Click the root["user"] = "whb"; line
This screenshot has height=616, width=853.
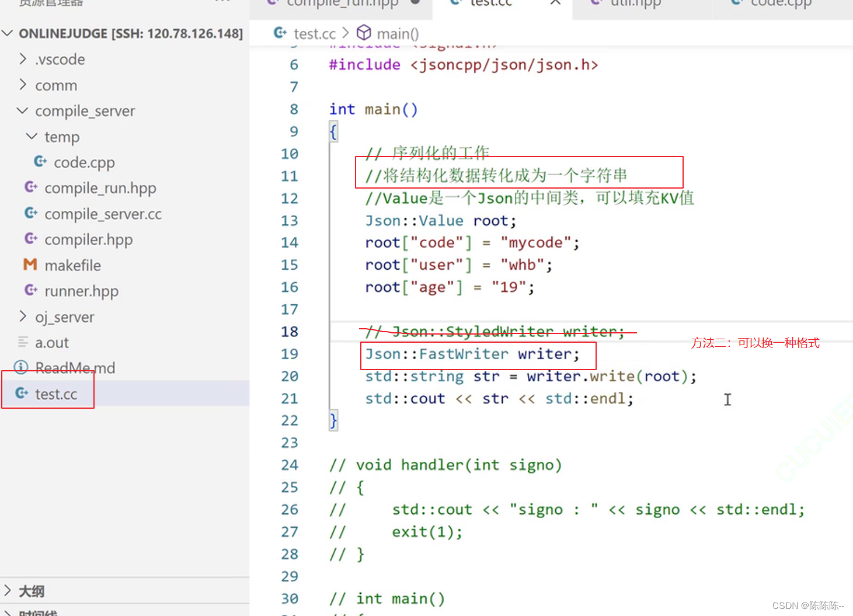(459, 265)
